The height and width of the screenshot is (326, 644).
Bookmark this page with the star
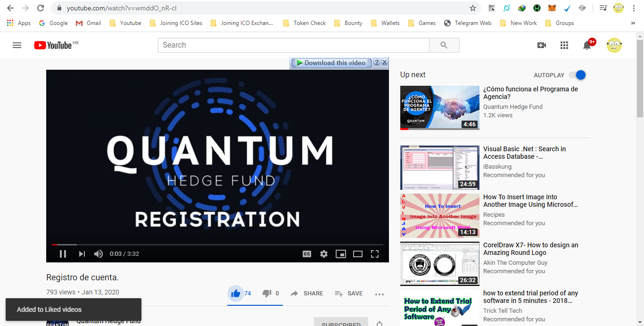click(472, 8)
